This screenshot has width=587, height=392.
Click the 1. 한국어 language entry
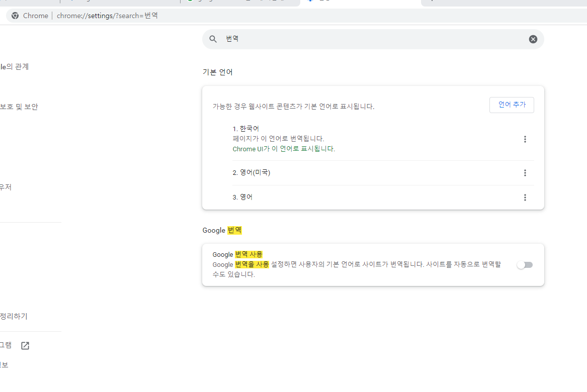[x=245, y=129]
